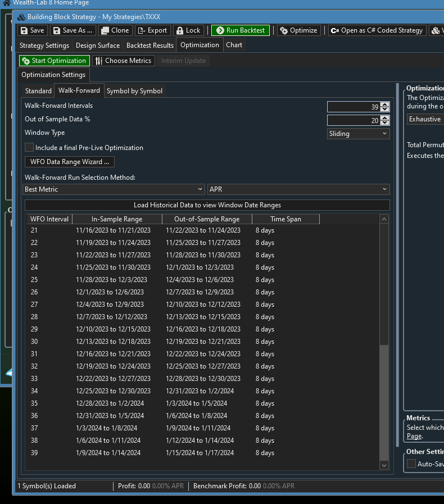Switch to the Backtest Results tab
Viewport: 444px width, 504px height.
(x=149, y=46)
